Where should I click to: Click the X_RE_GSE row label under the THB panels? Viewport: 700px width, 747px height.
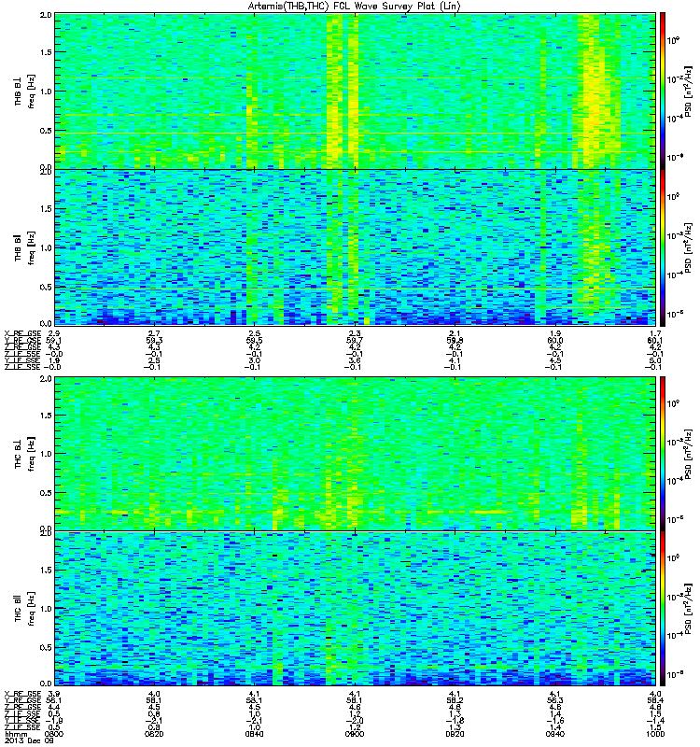click(22, 333)
